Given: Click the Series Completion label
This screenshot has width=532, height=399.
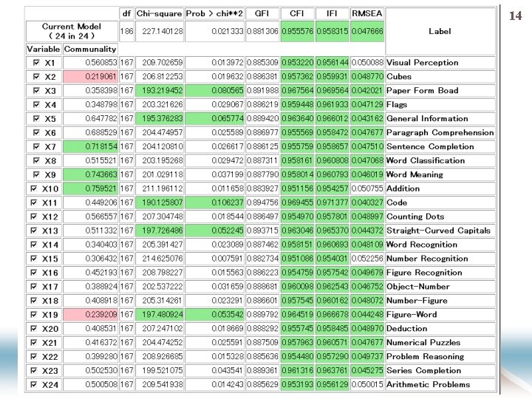Looking at the screenshot, I should pyautogui.click(x=424, y=370).
